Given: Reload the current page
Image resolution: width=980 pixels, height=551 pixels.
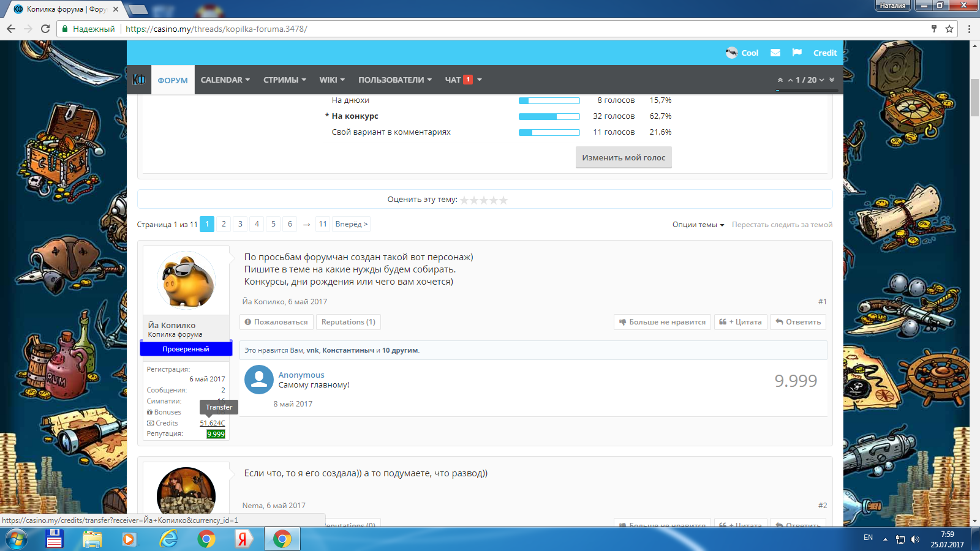Looking at the screenshot, I should click(45, 29).
